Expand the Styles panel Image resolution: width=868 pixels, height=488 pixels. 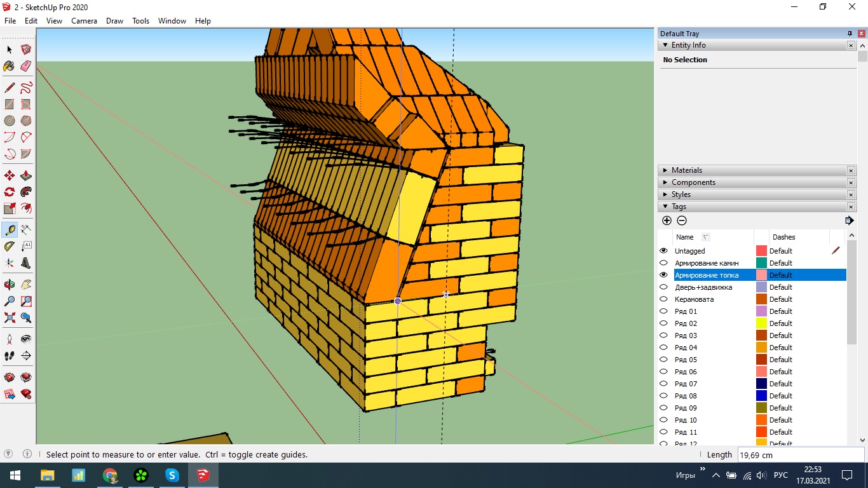681,194
